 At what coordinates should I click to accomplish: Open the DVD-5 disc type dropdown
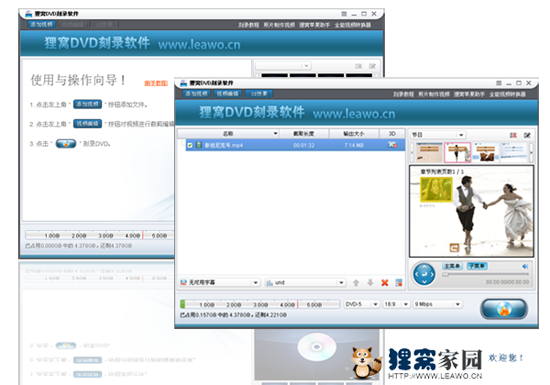pyautogui.click(x=361, y=304)
